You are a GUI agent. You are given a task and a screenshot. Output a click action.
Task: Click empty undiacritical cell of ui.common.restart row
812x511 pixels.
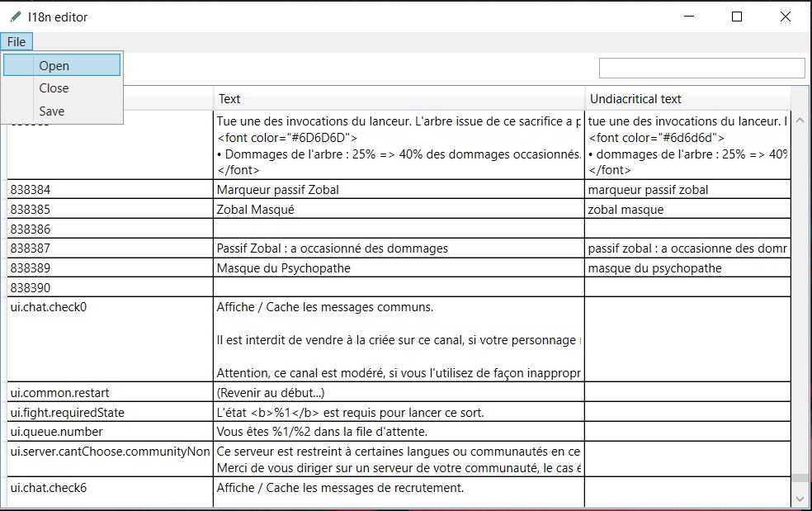pos(687,393)
